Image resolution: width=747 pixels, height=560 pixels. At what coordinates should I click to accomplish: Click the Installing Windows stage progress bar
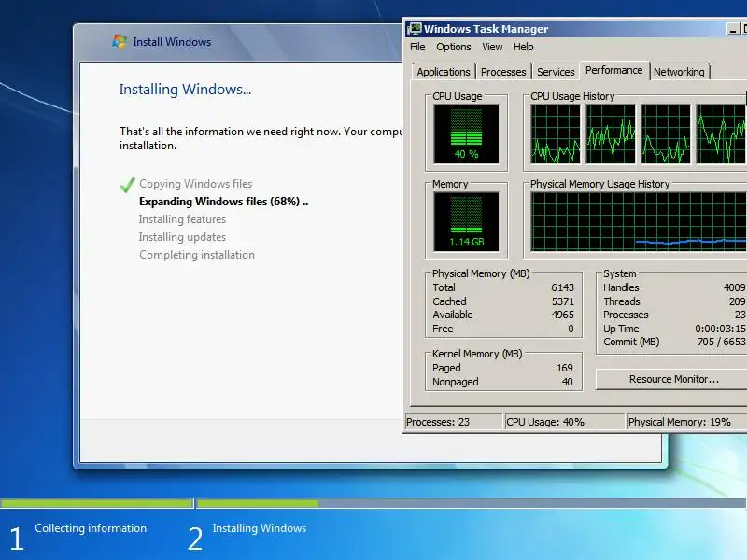tap(472, 503)
